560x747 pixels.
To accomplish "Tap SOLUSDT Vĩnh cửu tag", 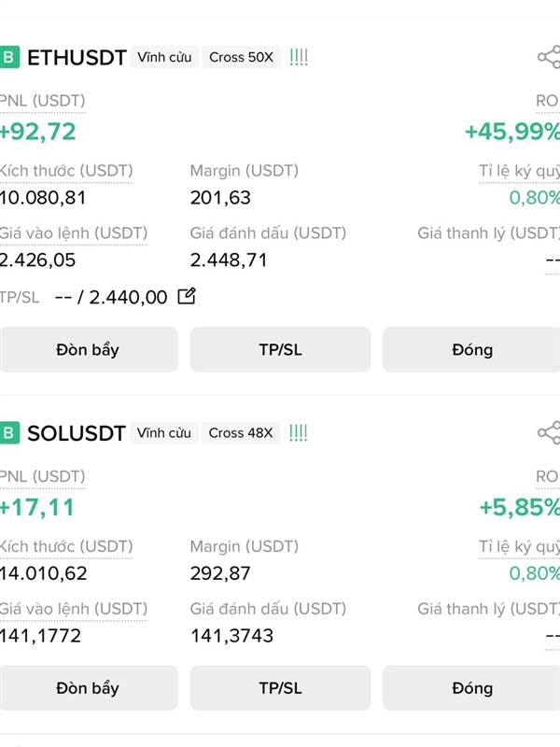I will pos(164,432).
